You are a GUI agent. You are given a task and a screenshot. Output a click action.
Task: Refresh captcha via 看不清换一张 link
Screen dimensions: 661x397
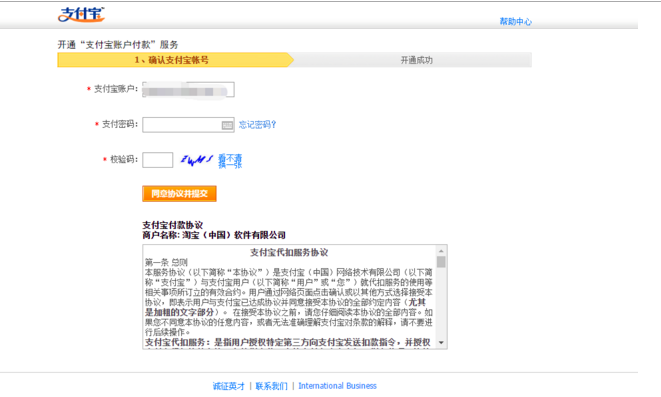(230, 161)
